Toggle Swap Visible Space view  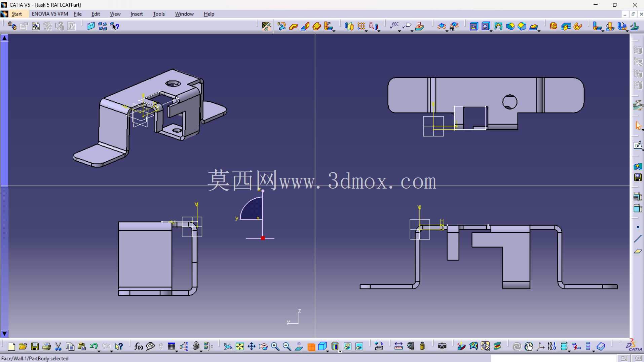point(359,347)
